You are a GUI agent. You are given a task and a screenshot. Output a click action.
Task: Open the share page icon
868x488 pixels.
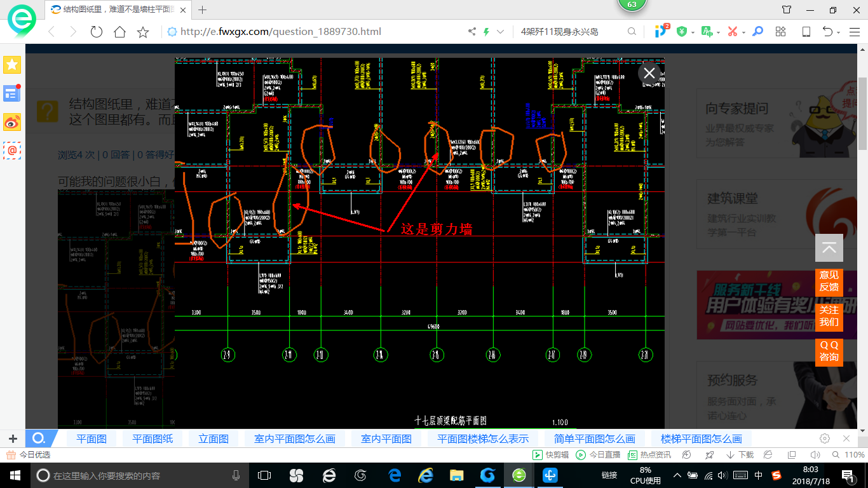coord(472,32)
